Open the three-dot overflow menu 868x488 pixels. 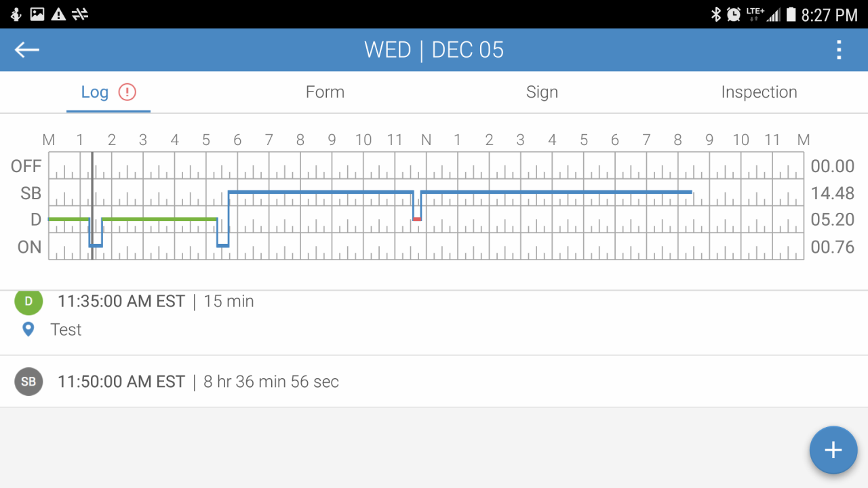tap(839, 49)
